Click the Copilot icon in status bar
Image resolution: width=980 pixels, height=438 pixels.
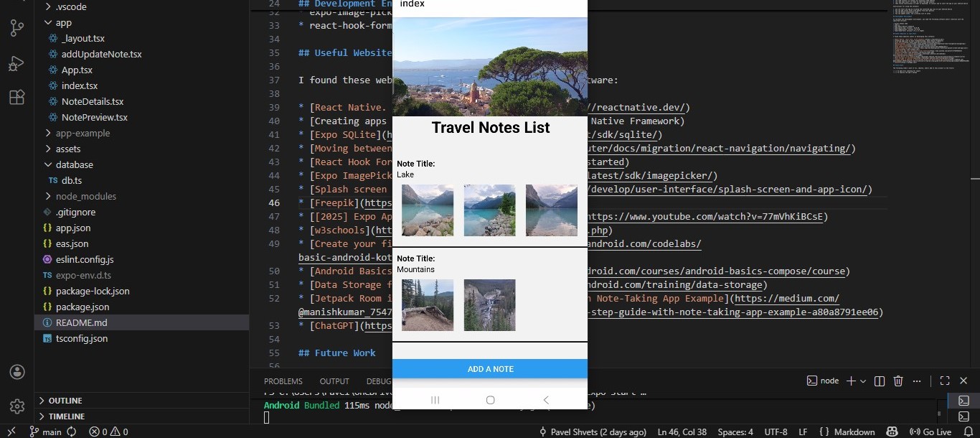[x=892, y=432]
